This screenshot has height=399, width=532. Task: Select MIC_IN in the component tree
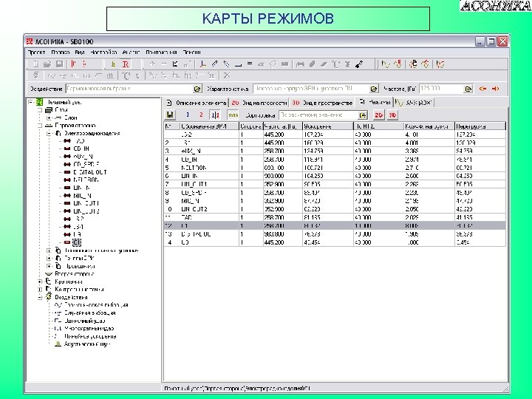pyautogui.click(x=83, y=195)
